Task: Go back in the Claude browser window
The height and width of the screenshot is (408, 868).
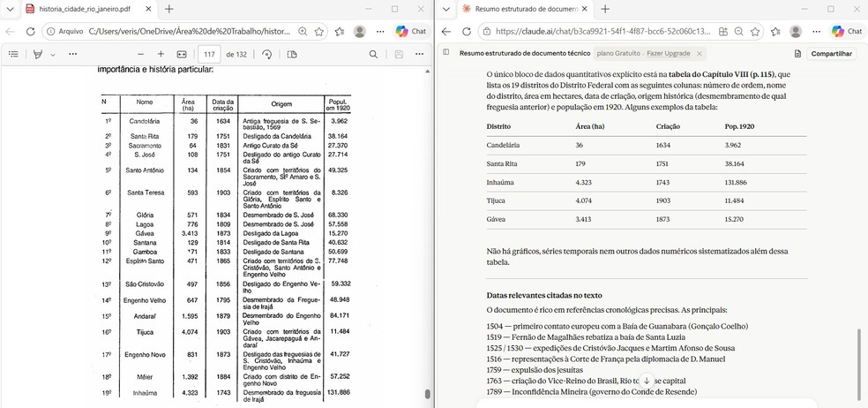Action: tap(446, 32)
